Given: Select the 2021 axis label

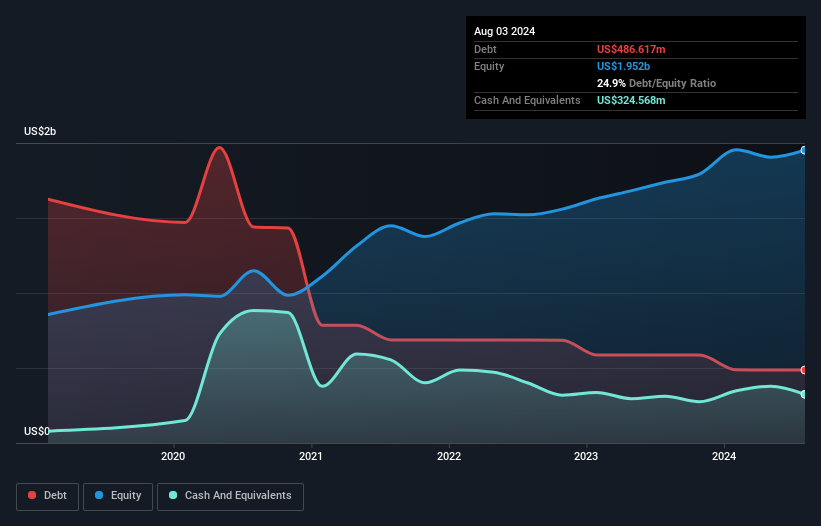Looking at the screenshot, I should point(310,456).
